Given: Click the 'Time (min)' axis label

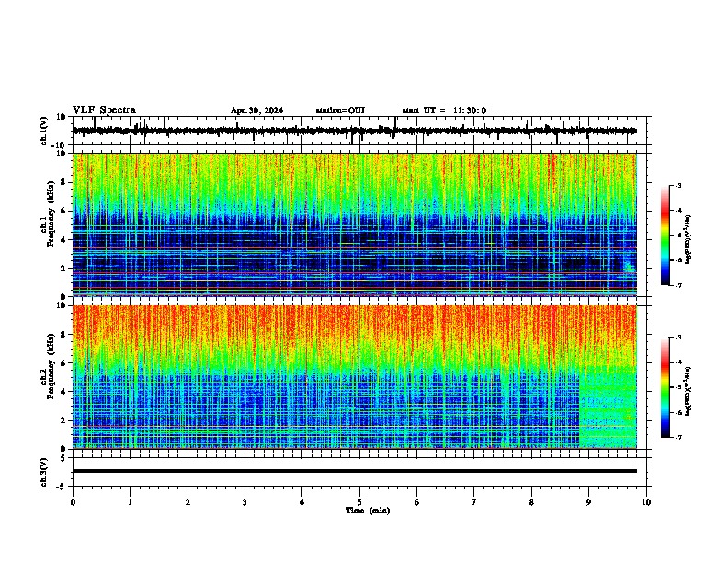Looking at the screenshot, I should click(368, 511).
